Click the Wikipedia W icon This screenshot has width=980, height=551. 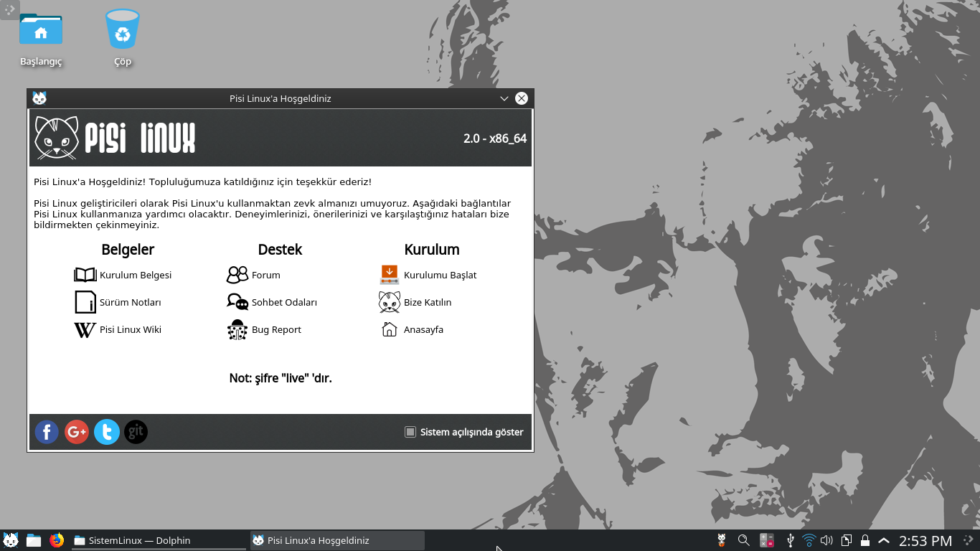click(85, 329)
